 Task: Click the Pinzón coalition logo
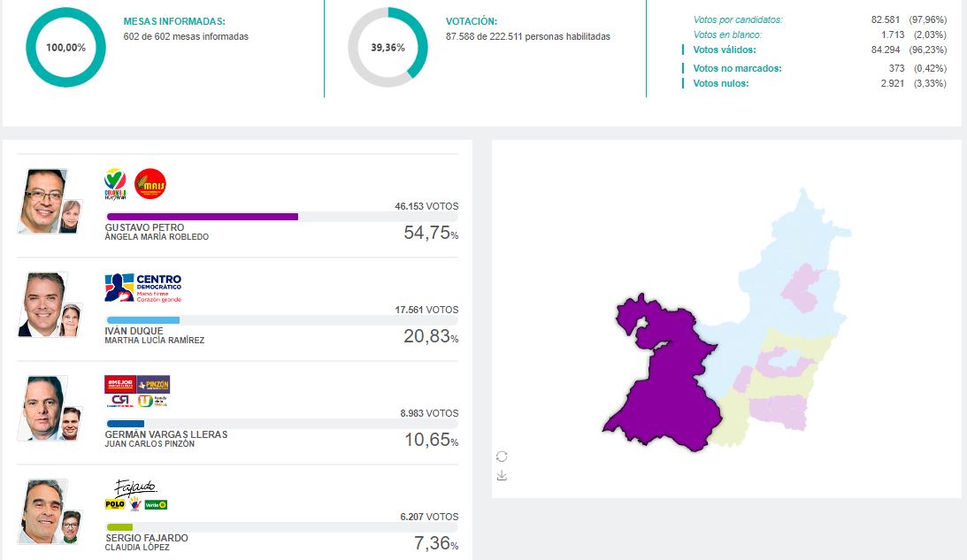154,384
